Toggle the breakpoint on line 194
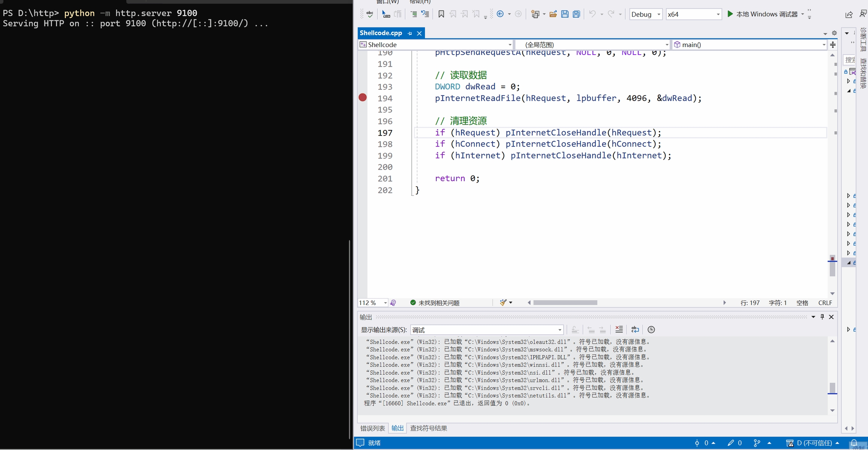 (x=362, y=98)
